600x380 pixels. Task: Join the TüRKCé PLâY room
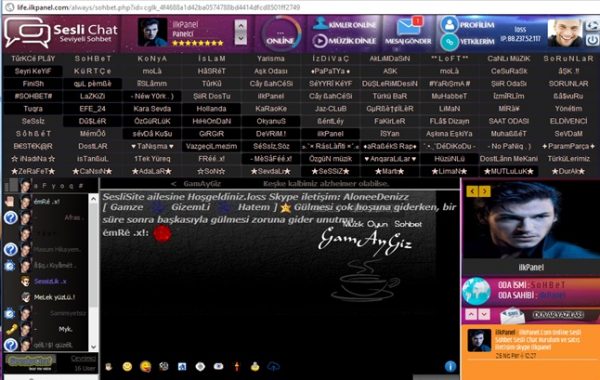[x=33, y=59]
